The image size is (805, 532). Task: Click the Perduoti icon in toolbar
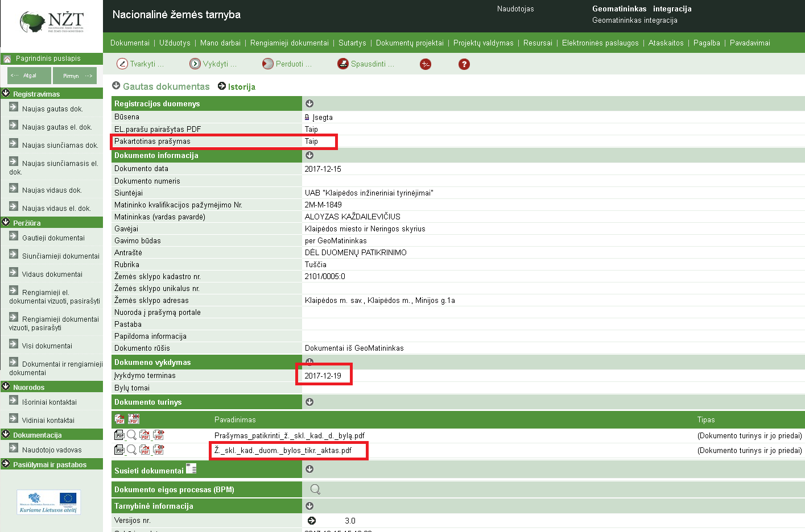pos(268,64)
